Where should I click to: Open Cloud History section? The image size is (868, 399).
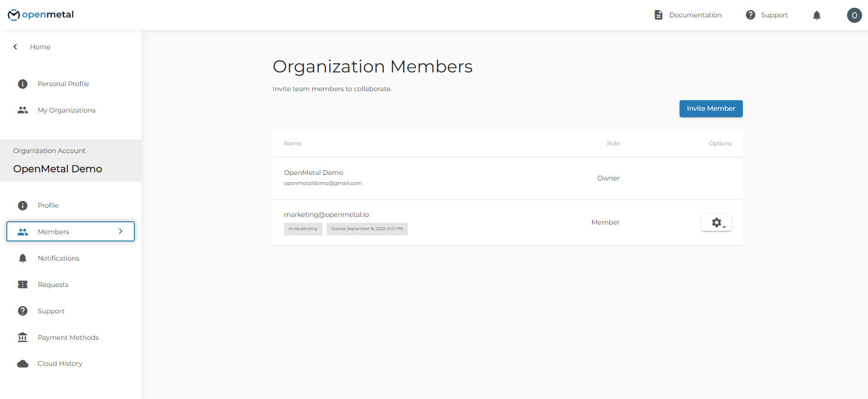click(60, 363)
